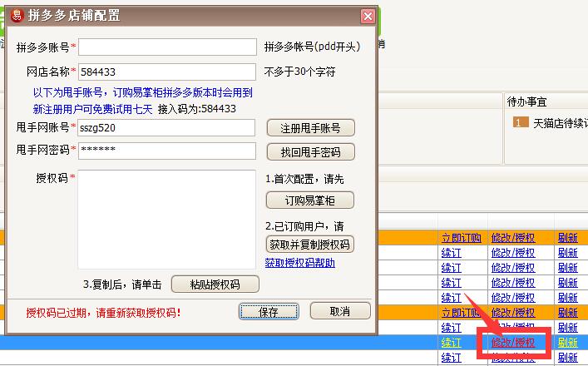Click inside the 授权码 text area
588x366 pixels.
pyautogui.click(x=167, y=220)
